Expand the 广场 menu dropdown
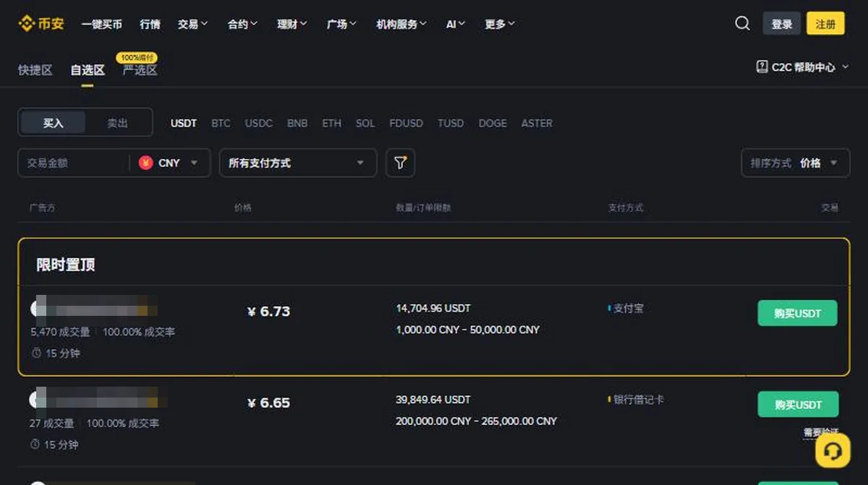This screenshot has height=485, width=868. 341,24
